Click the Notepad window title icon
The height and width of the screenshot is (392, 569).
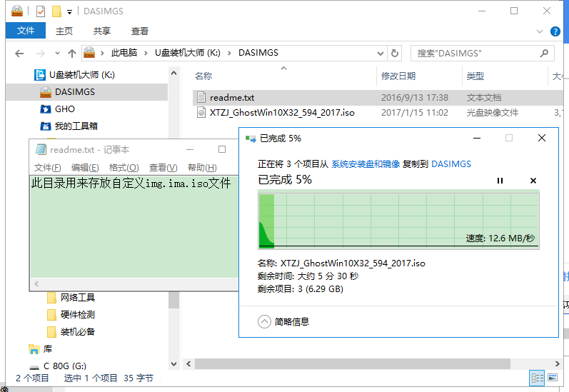41,149
